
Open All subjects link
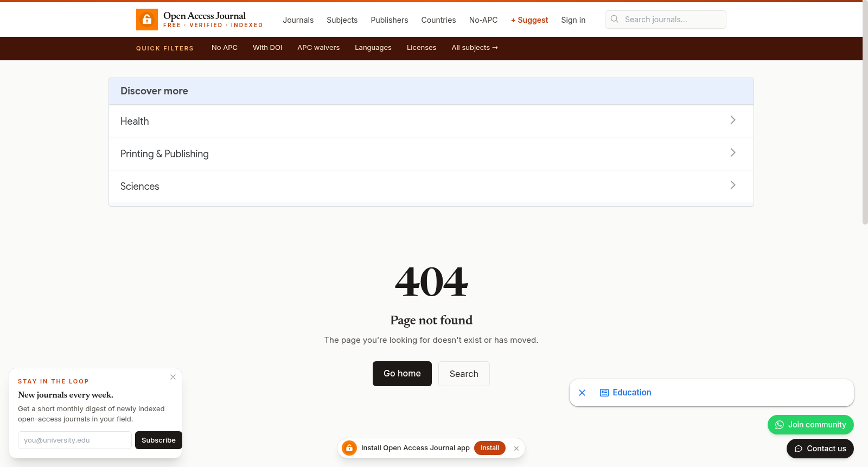coord(475,48)
